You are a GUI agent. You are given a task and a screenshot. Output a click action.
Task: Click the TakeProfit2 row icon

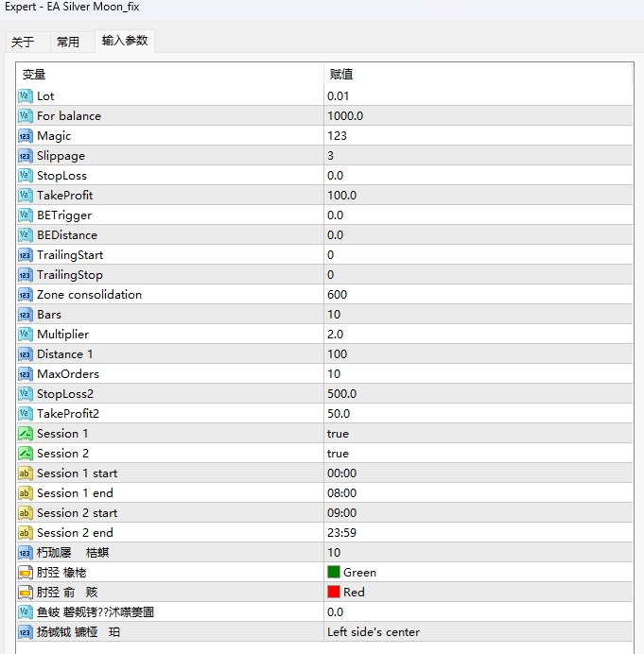(x=25, y=414)
